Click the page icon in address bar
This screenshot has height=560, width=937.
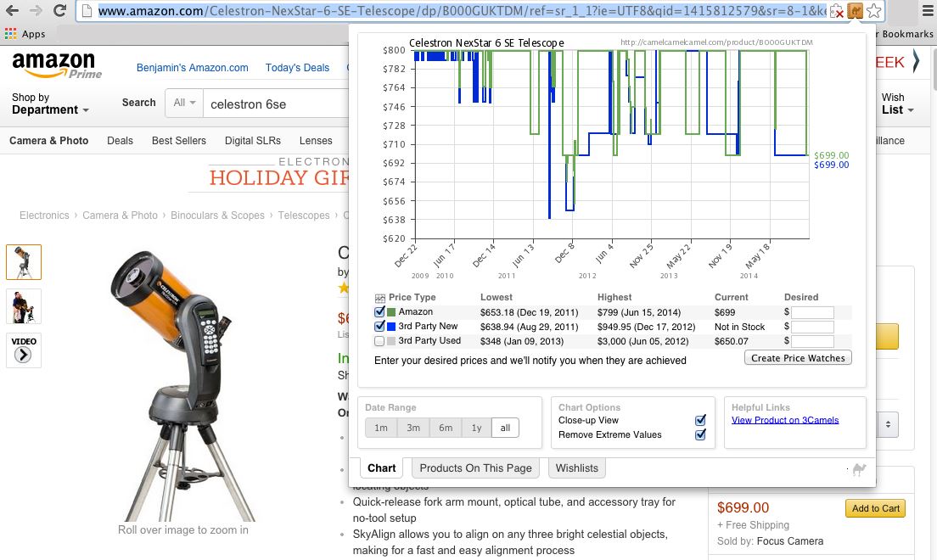pos(86,11)
